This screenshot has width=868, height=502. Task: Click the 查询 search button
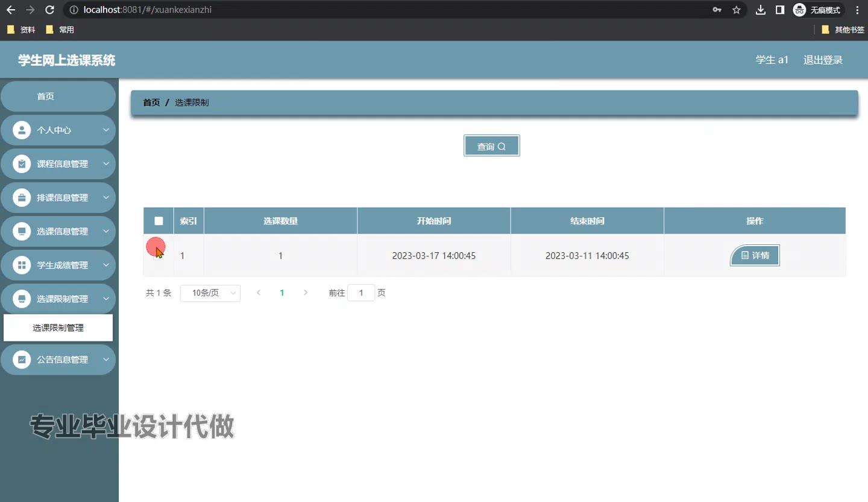pyautogui.click(x=492, y=146)
